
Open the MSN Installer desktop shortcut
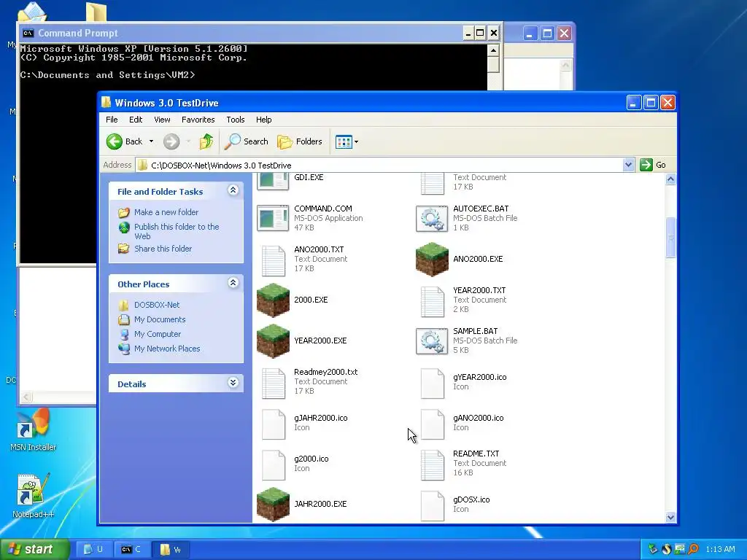coord(34,429)
